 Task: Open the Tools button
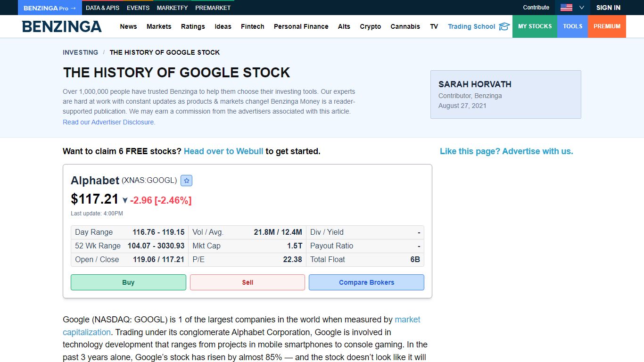(x=572, y=26)
